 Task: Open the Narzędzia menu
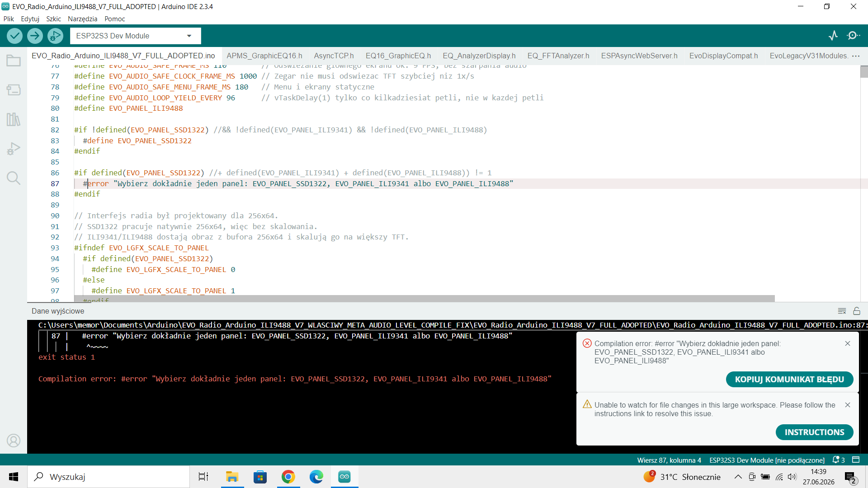point(82,19)
